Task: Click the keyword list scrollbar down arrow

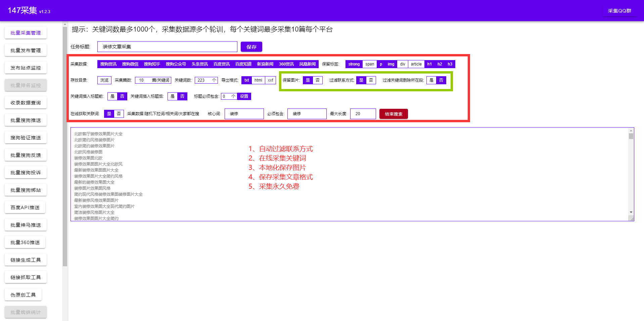Action: tap(631, 212)
